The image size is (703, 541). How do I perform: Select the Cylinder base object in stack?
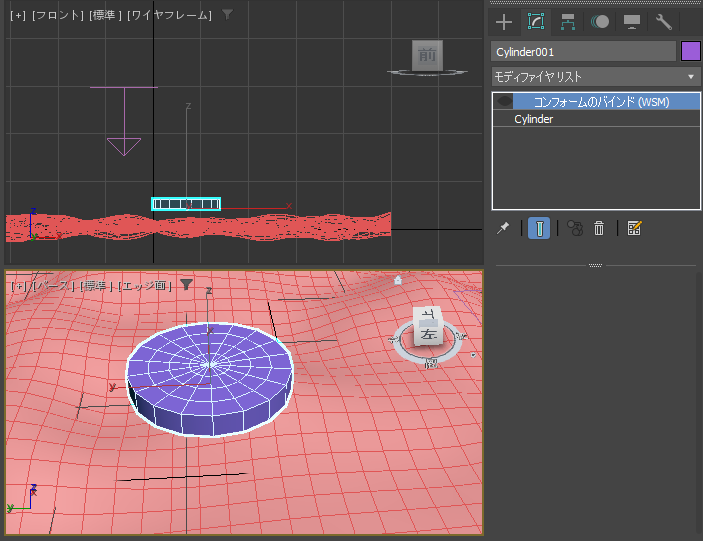pyautogui.click(x=534, y=119)
